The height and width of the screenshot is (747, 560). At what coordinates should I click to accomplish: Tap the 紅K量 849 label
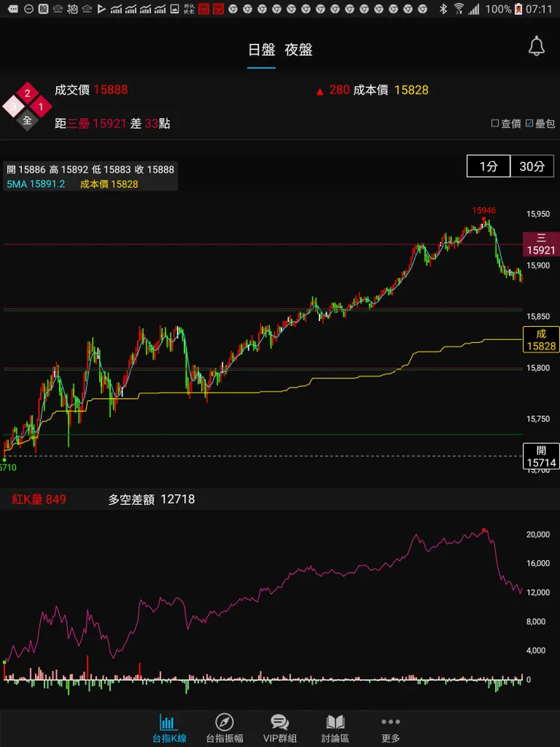click(39, 500)
